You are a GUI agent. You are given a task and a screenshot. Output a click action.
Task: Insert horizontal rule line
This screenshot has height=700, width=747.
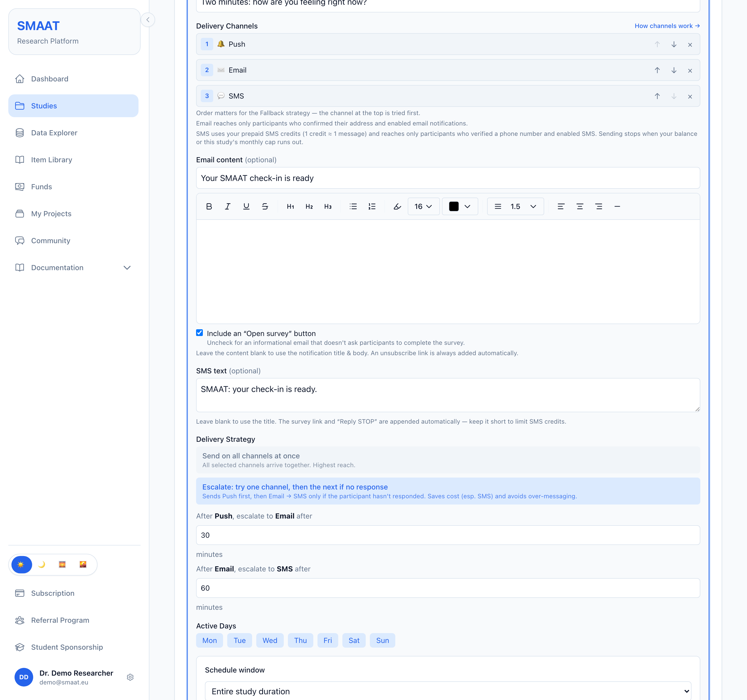coord(617,207)
